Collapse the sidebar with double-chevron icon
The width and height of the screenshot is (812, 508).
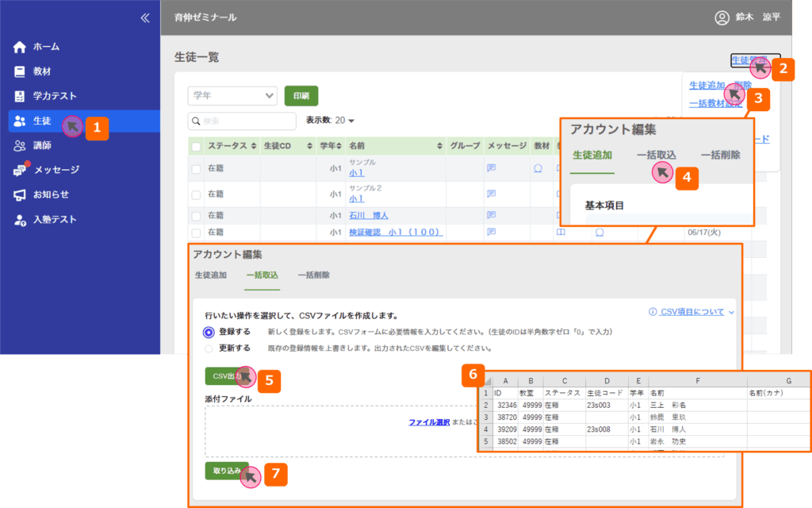144,17
